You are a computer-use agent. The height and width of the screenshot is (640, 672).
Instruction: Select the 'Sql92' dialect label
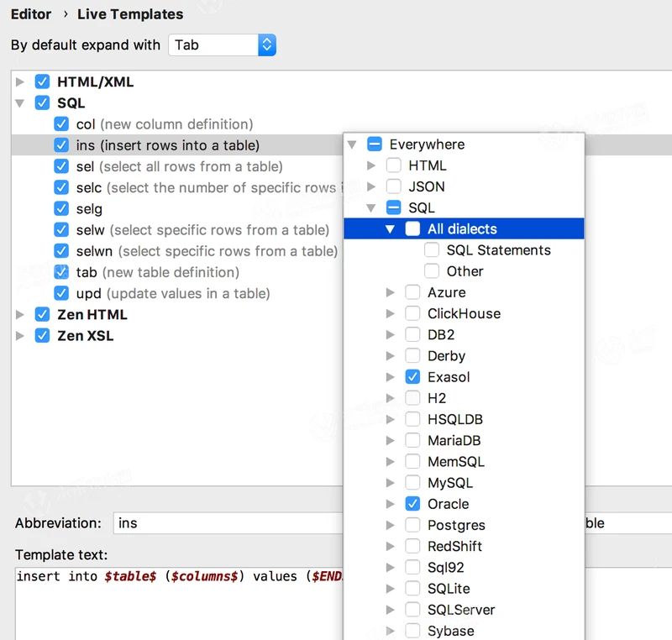[446, 568]
